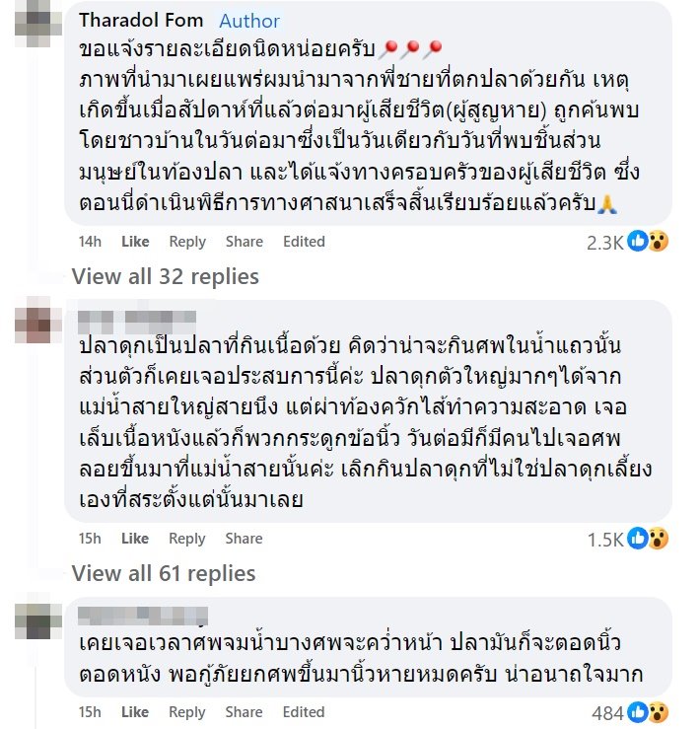This screenshot has width=700, height=729.
Task: Reply to the comment with 1.5K reactions
Action: pyautogui.click(x=187, y=539)
